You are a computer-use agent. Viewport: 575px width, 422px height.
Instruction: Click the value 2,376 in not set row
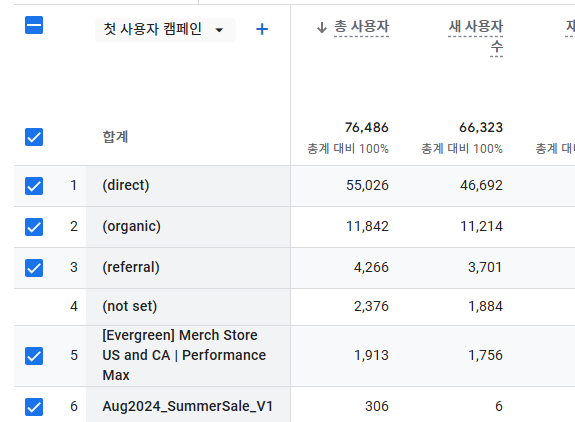[371, 306]
